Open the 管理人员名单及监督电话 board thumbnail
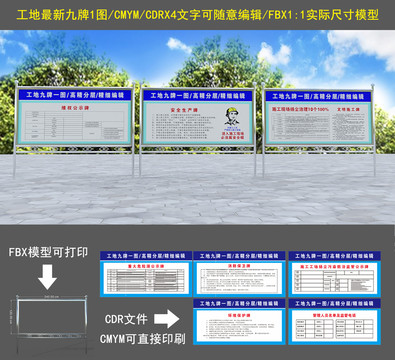The width and height of the screenshot is (395, 360). 334,322
